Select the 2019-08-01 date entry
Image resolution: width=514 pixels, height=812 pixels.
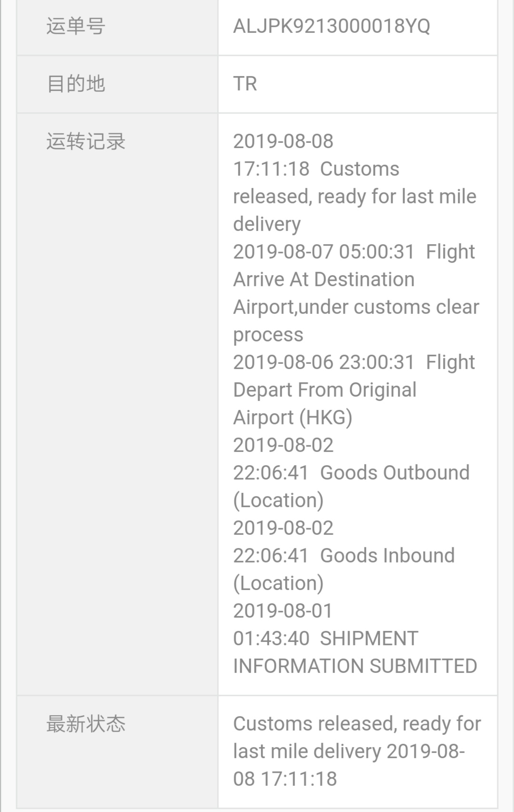(283, 611)
